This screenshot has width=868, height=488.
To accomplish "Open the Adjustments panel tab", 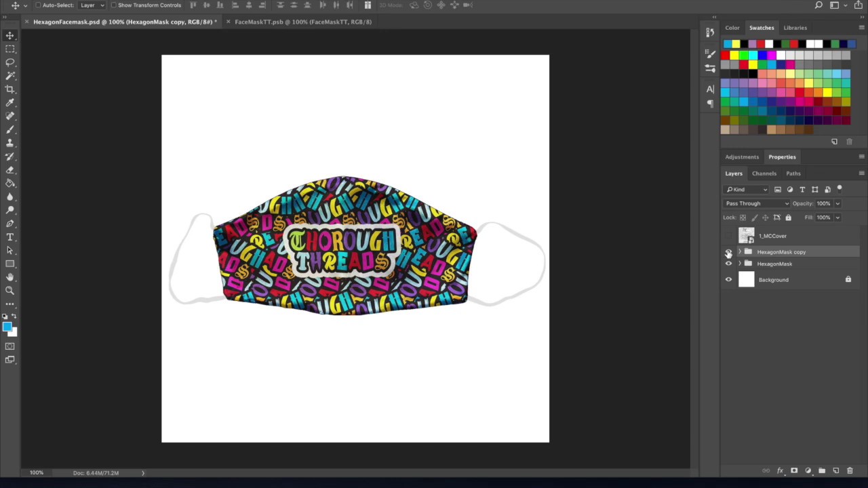I will (x=742, y=157).
